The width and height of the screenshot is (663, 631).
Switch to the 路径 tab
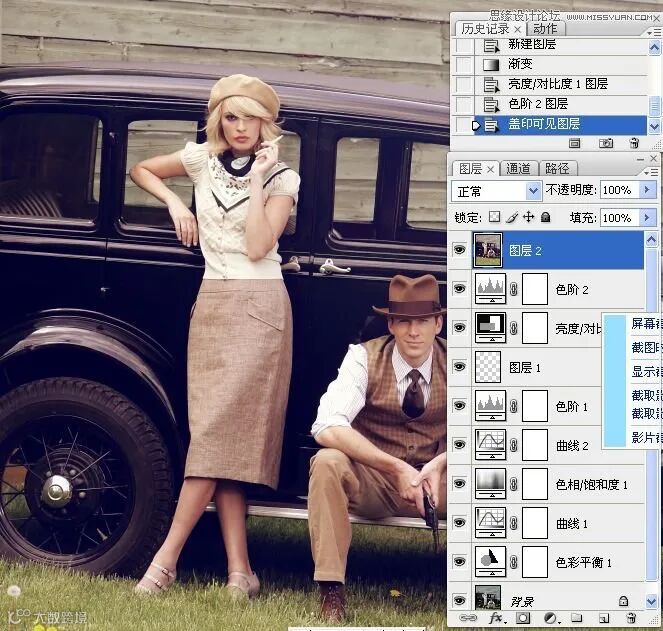pos(557,169)
